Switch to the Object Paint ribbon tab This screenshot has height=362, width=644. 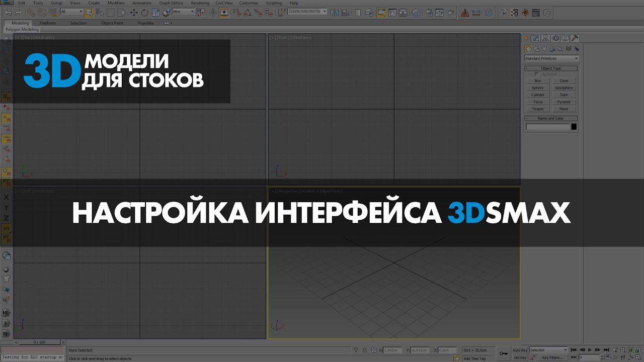112,23
